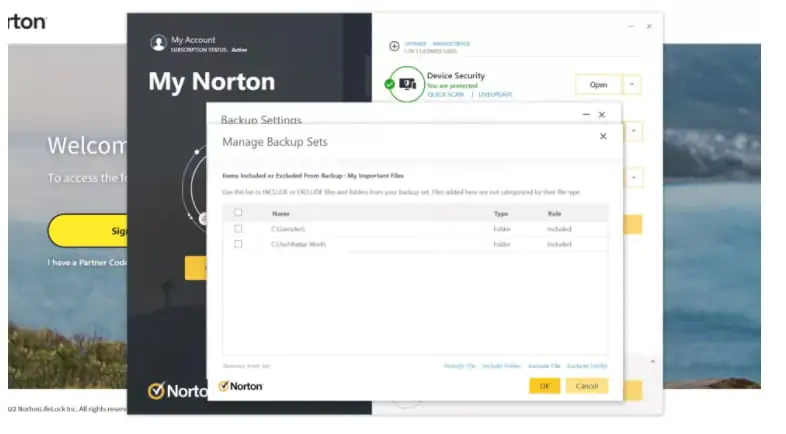786x434 pixels.
Task: Click the Include File link
Action: coord(459,366)
